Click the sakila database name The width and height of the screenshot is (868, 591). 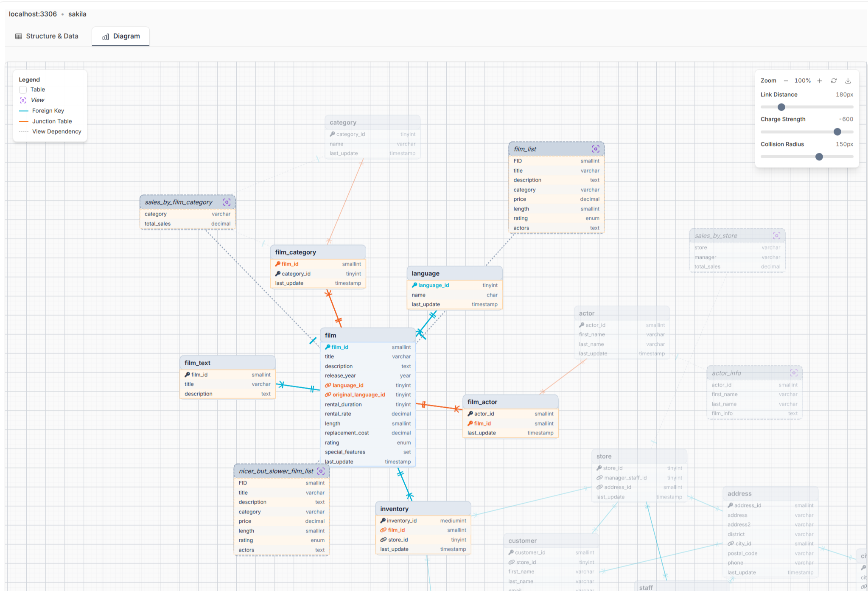point(77,14)
